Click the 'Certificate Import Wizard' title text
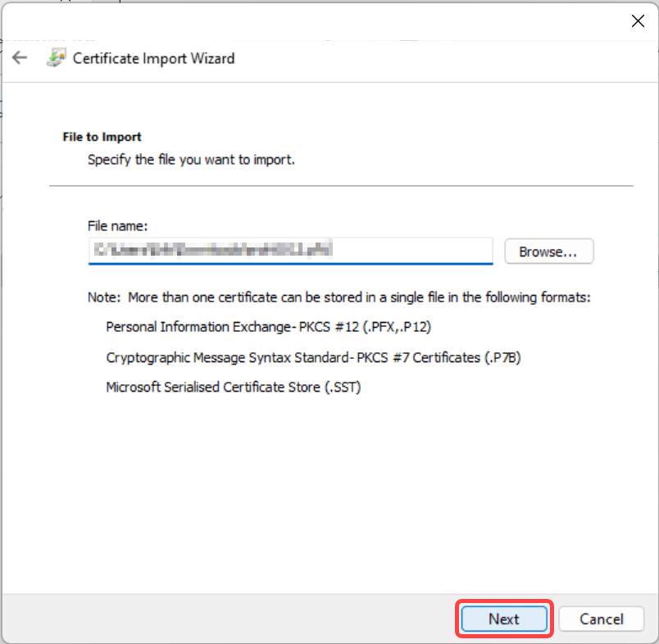 pos(154,58)
